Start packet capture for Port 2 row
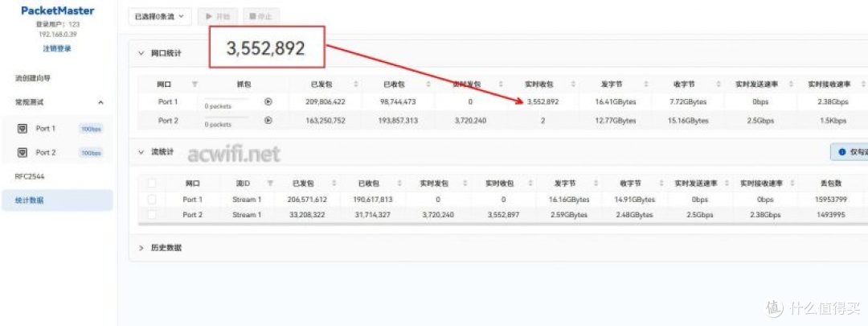Viewport: 868px width, 326px height. point(268,120)
